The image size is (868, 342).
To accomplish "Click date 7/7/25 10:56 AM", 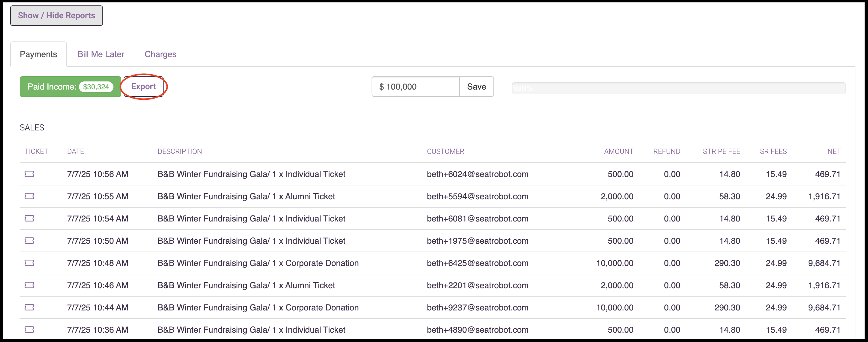I will click(98, 174).
